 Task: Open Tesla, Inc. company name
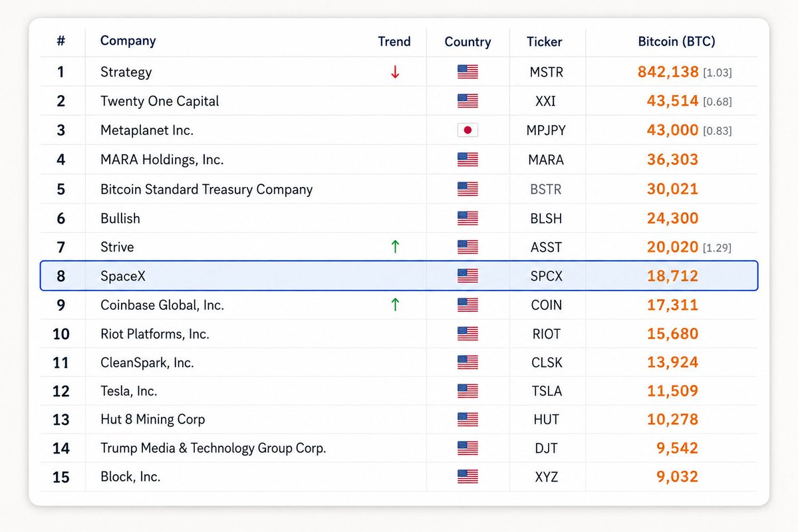click(128, 391)
